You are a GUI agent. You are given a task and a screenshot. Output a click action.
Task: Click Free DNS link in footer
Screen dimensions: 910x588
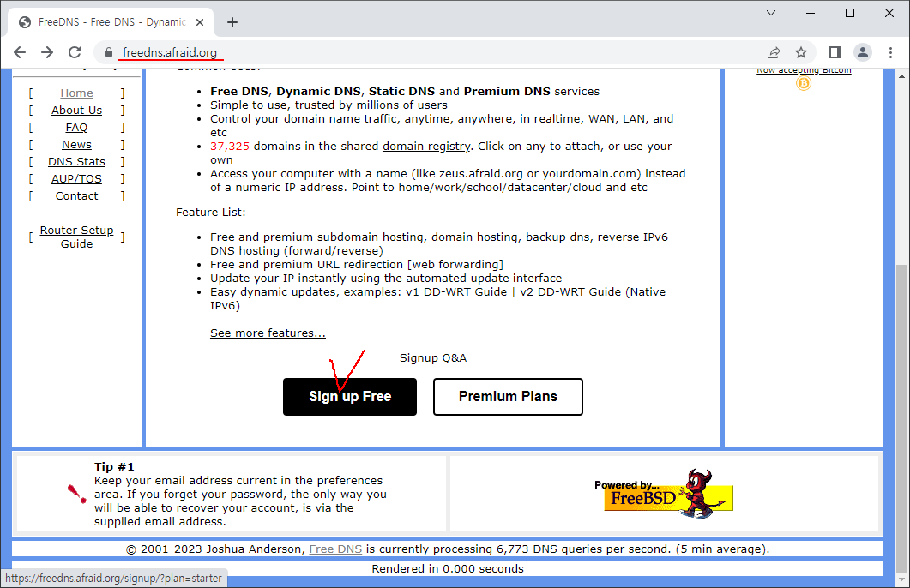point(335,549)
